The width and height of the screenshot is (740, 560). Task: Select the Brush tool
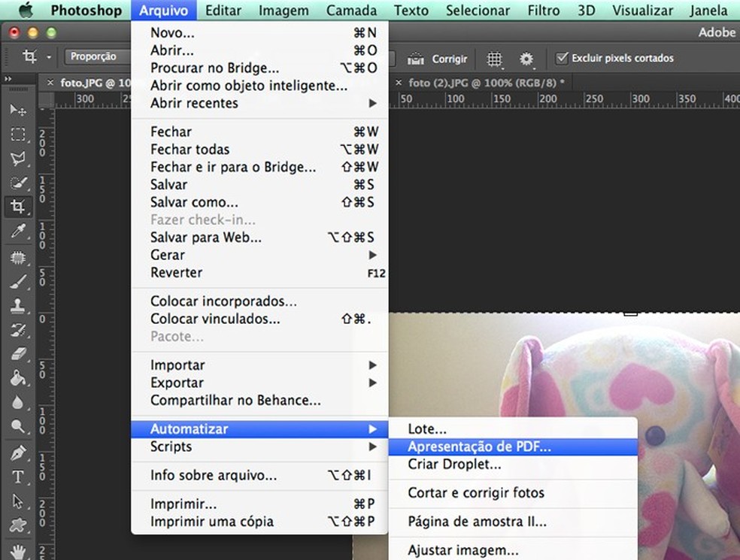tap(18, 282)
